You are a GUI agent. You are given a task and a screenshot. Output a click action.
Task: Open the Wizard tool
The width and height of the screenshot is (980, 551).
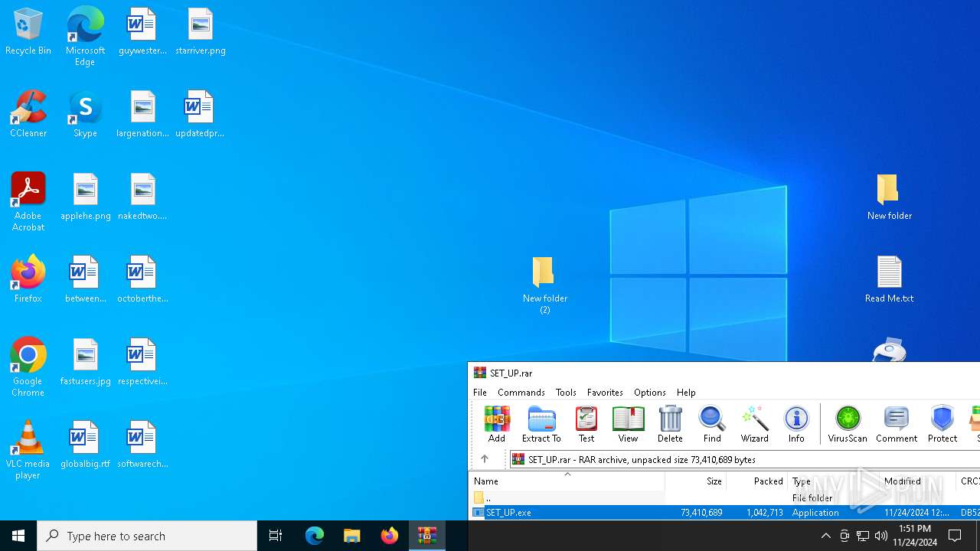click(754, 424)
